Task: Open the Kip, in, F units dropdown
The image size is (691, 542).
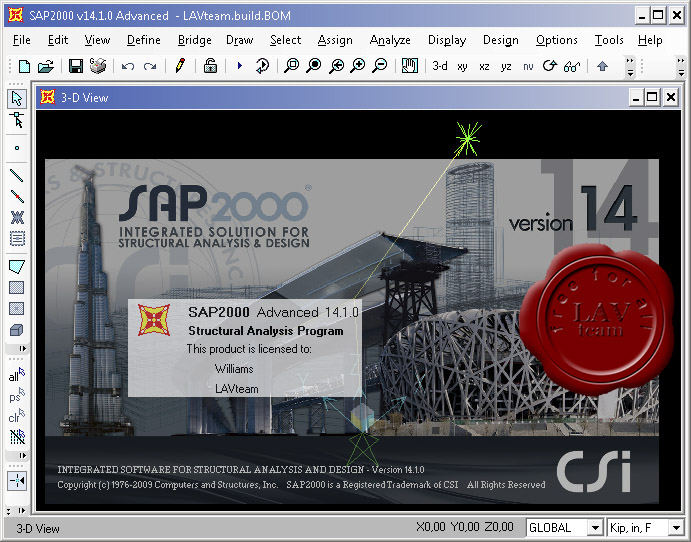Action: tap(676, 527)
